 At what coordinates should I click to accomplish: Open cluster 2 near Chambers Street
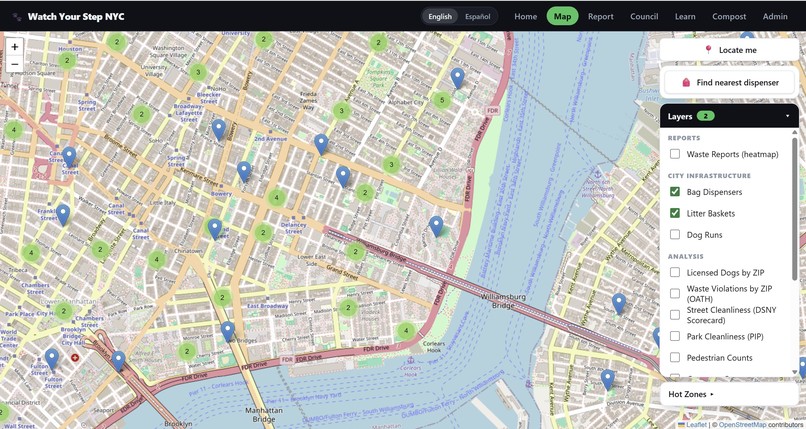point(63,310)
